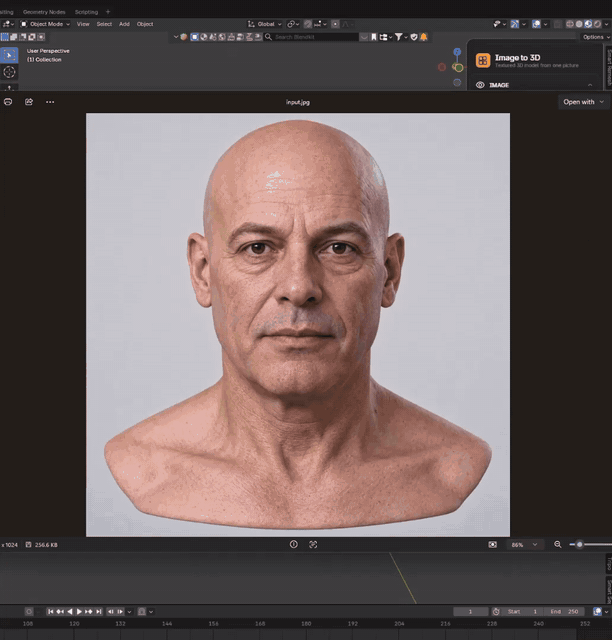This screenshot has height=640, width=612.
Task: Click the share icon in viewer
Action: click(x=29, y=102)
